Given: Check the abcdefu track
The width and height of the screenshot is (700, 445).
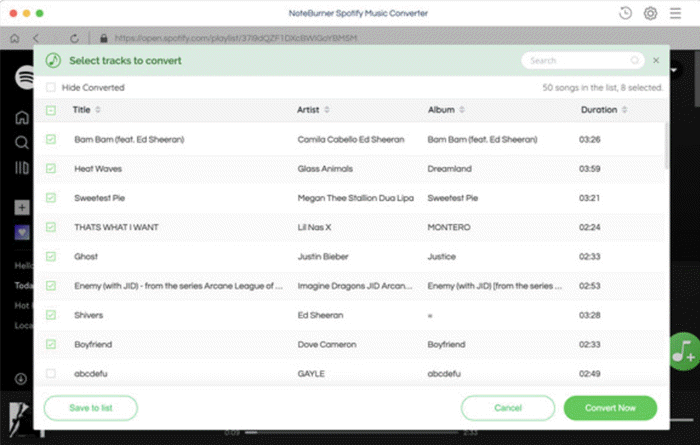Looking at the screenshot, I should tap(51, 374).
